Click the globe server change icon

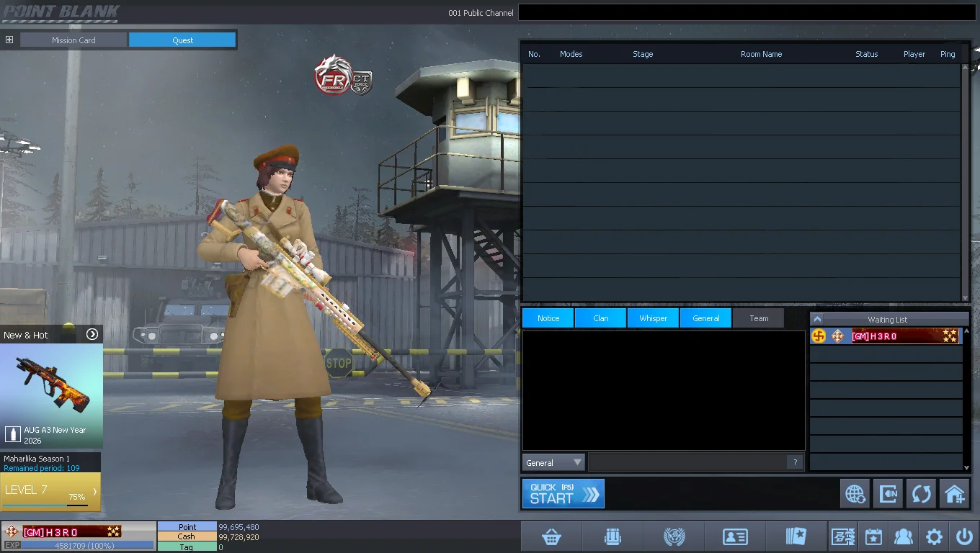click(x=855, y=494)
